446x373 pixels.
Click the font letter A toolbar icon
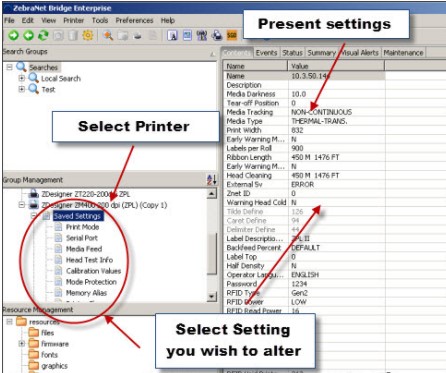click(172, 35)
